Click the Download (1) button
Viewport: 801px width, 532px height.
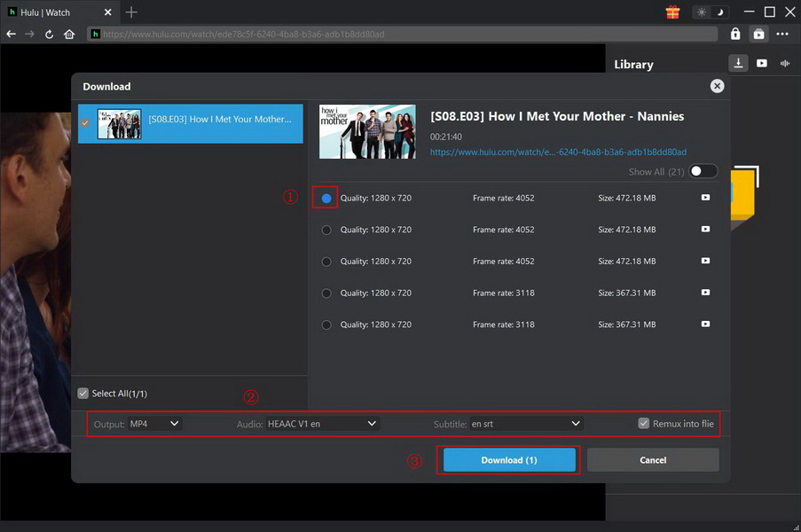(507, 459)
